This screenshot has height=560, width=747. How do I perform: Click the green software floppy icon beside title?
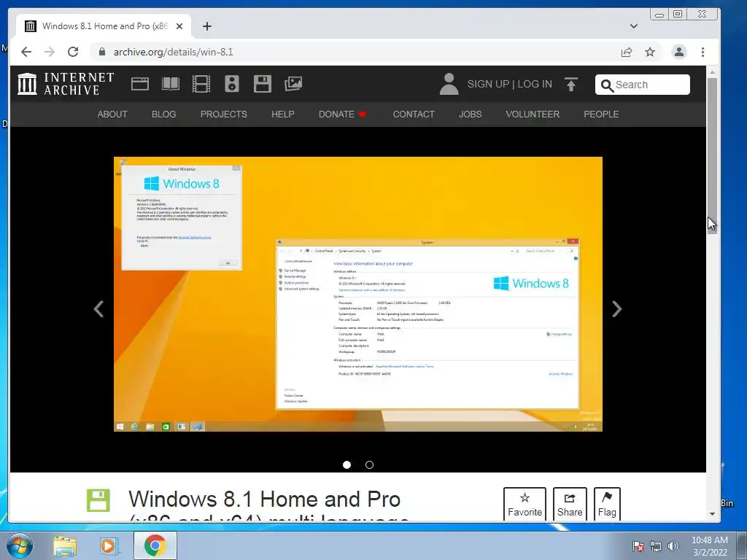(x=98, y=500)
